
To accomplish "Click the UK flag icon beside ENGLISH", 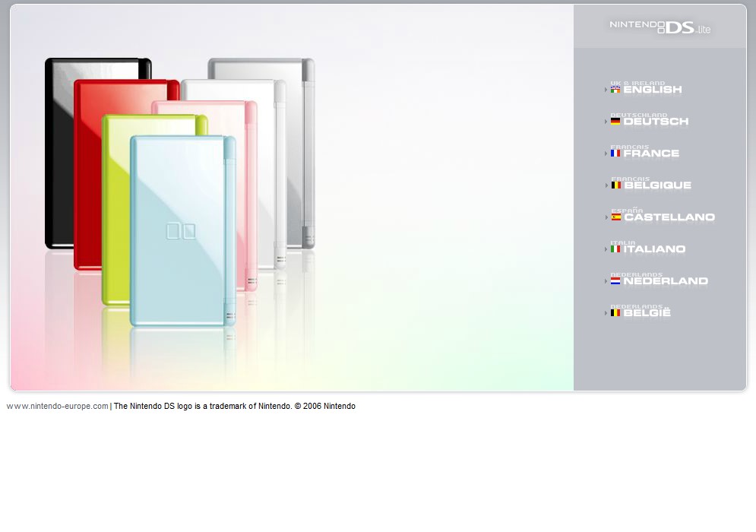I will coord(615,89).
